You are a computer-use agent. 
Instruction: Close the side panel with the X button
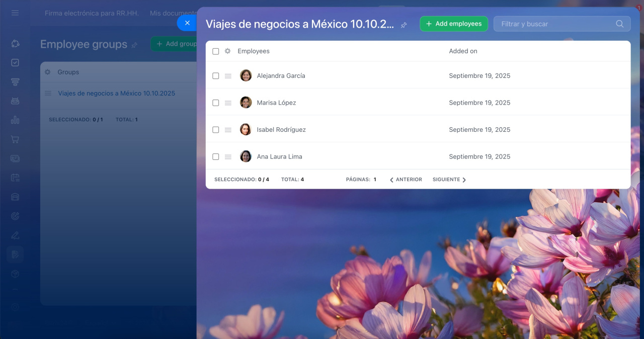(x=187, y=23)
